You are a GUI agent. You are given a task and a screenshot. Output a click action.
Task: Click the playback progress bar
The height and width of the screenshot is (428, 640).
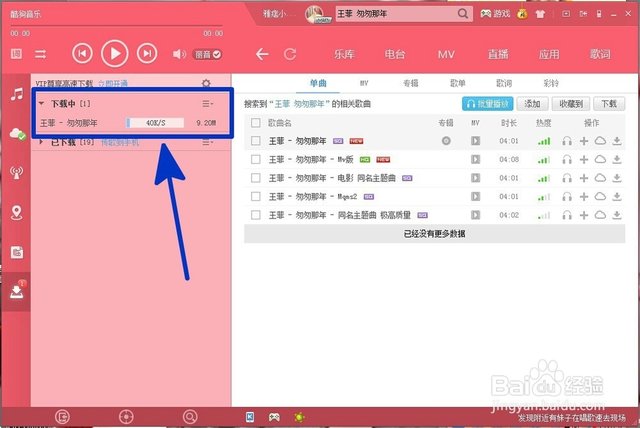pyautogui.click(x=116, y=26)
